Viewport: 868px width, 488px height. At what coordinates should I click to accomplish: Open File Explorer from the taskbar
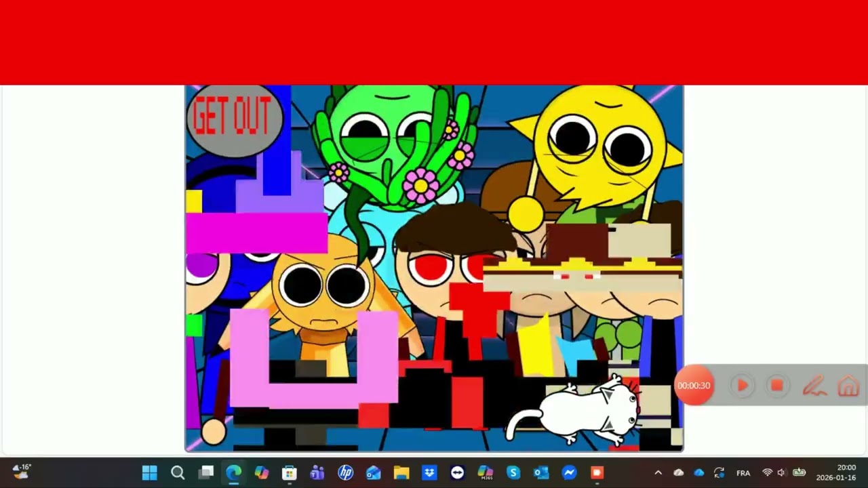(x=401, y=472)
